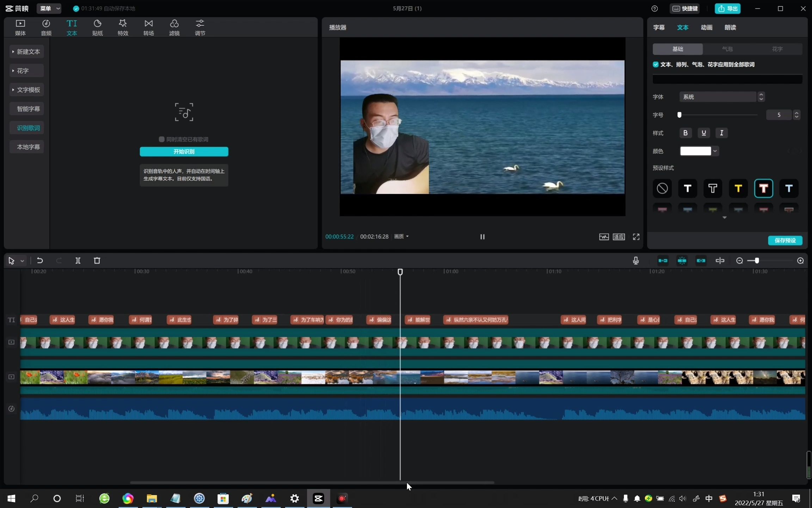
Task: Click the undo arrow in the timeline toolbar
Action: pyautogui.click(x=40, y=261)
